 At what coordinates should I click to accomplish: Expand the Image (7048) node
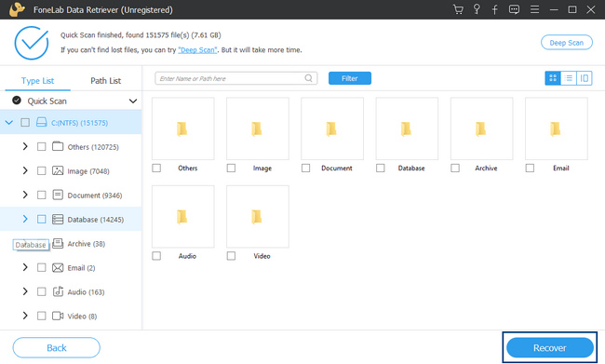[25, 170]
